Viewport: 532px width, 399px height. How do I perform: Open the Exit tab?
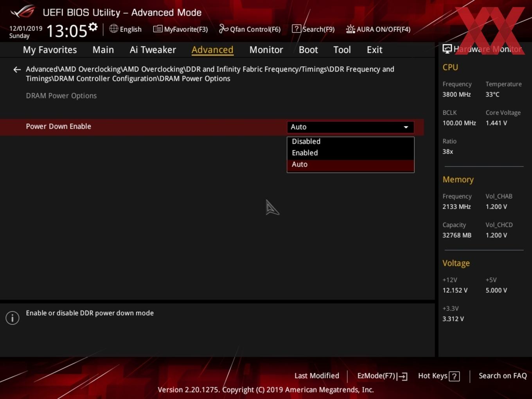point(374,50)
